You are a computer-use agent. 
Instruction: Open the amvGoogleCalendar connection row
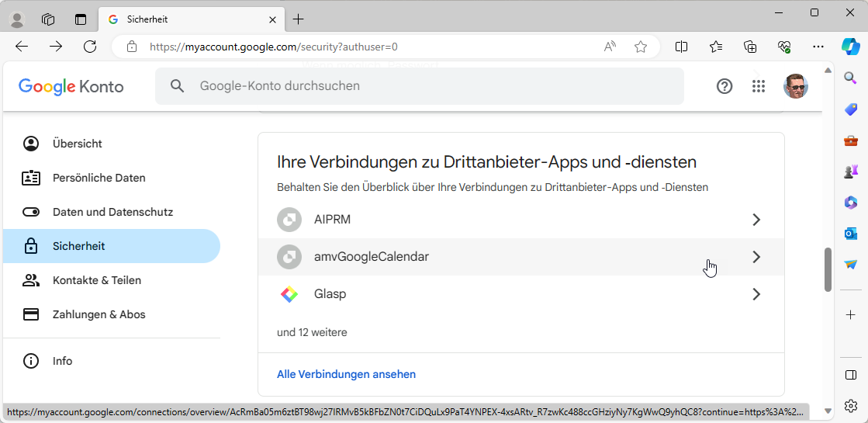[521, 257]
